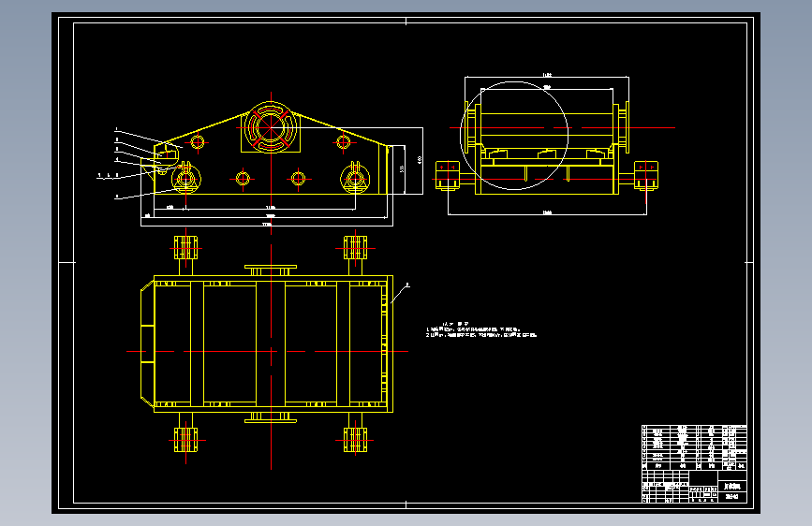Image resolution: width=812 pixels, height=526 pixels.
Task: Click the large central bearing hub in the front view
Action: coord(271,127)
